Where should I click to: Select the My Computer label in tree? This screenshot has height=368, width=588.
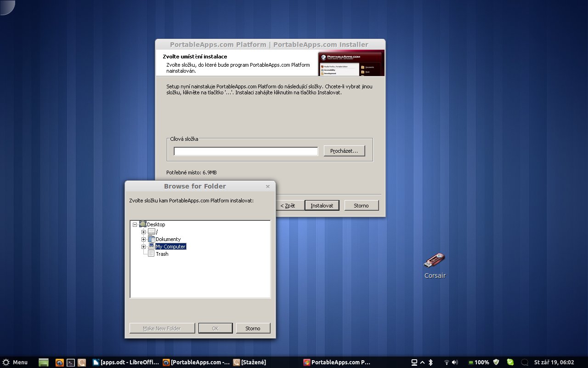click(170, 247)
